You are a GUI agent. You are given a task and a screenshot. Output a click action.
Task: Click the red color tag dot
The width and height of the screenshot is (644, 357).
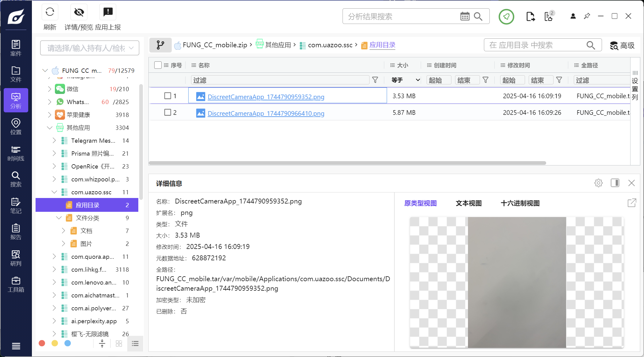point(42,343)
